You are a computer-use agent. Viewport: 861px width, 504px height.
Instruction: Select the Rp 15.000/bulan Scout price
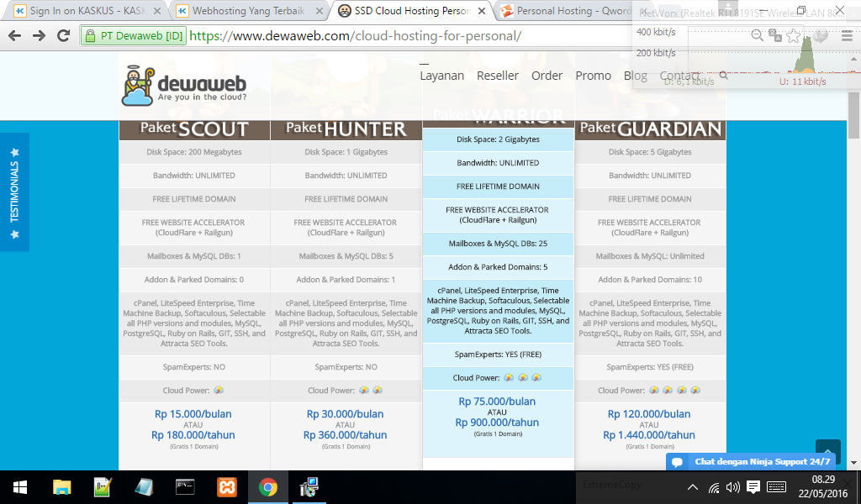coord(193,414)
